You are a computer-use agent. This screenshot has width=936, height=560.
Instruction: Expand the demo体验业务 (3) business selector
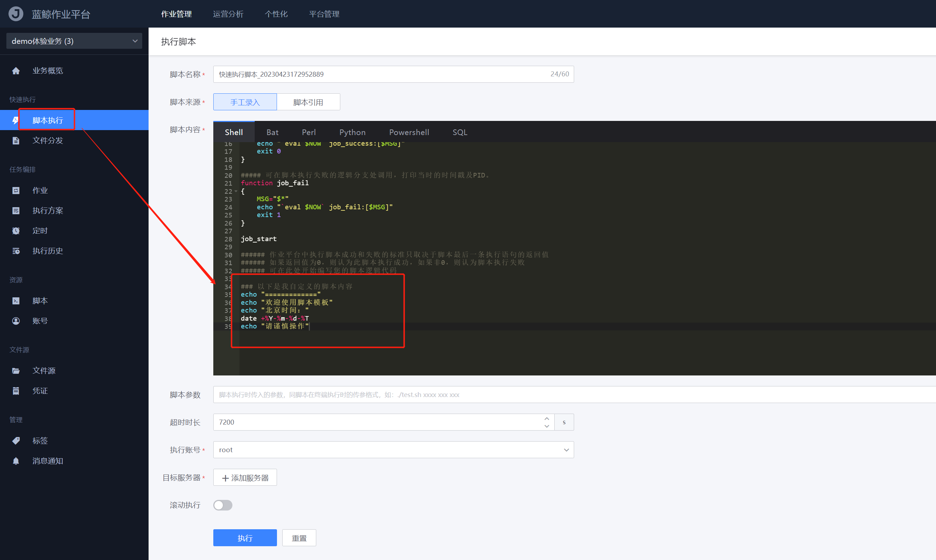(74, 41)
